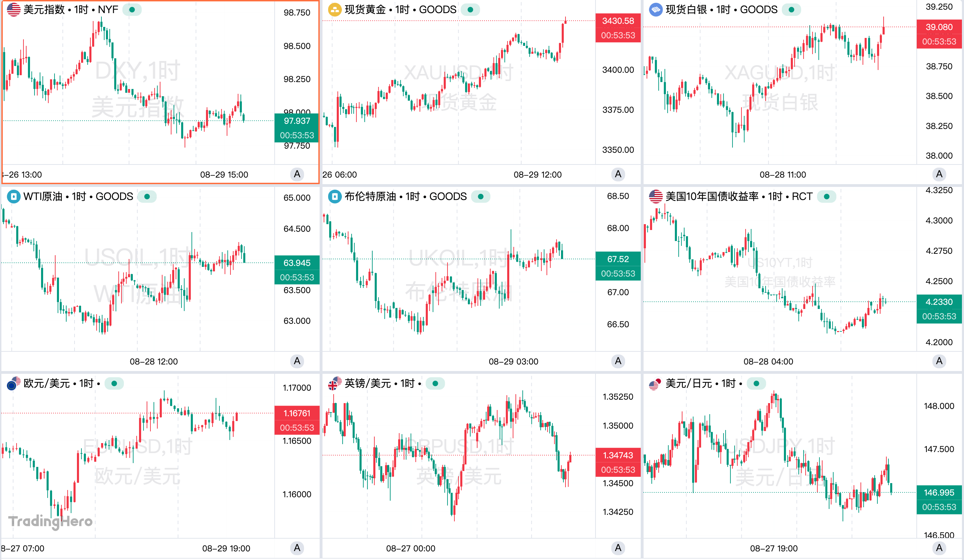
Task: Click the gold bars icon for 现货黄金
Action: (x=335, y=10)
